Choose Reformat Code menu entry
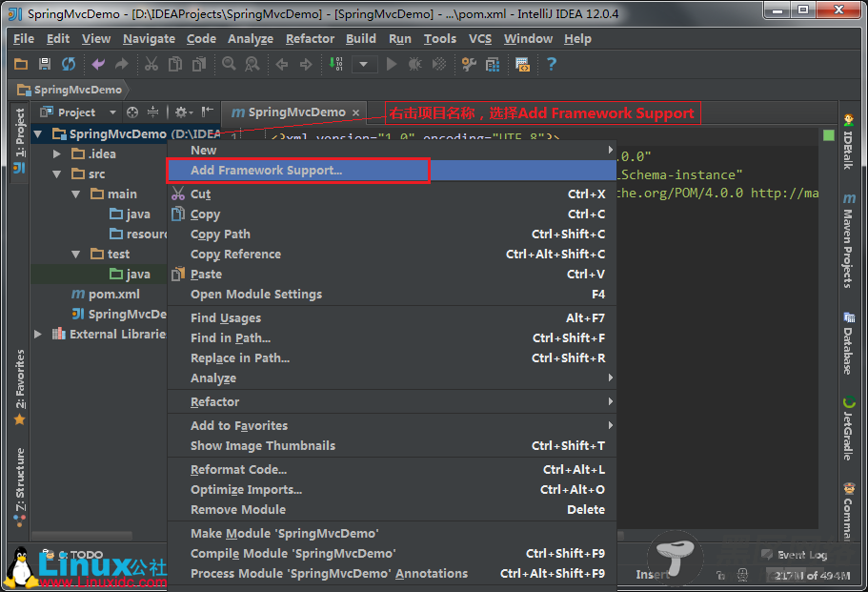The height and width of the screenshot is (592, 868). pos(392,470)
